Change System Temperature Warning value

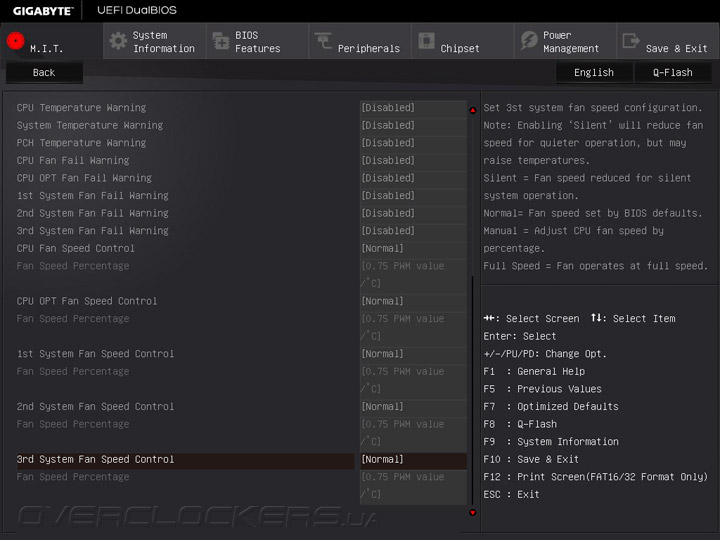point(413,125)
